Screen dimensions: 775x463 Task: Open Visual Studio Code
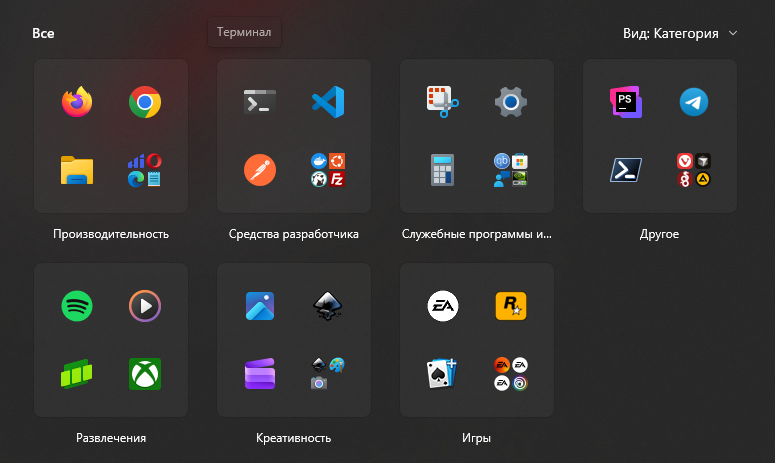tap(328, 102)
